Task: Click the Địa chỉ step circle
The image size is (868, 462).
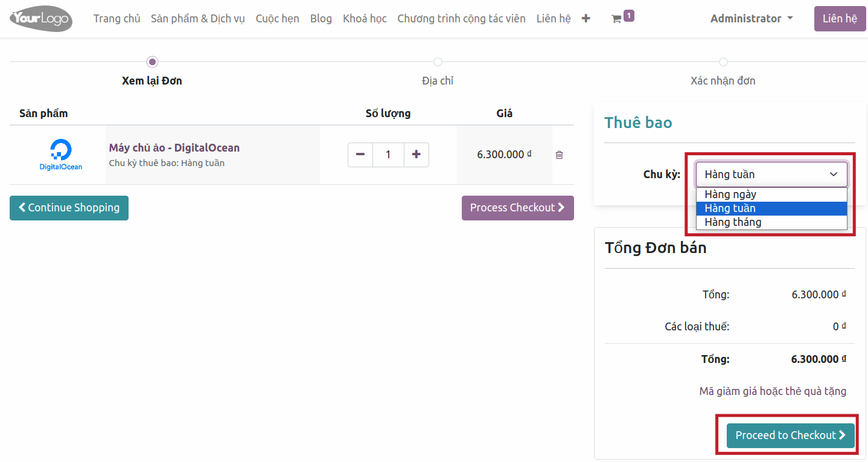Action: [438, 62]
